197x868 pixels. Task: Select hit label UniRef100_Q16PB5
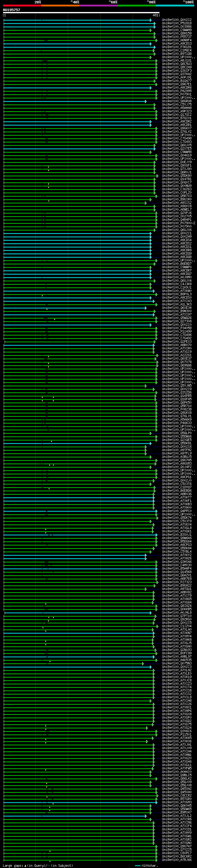(x=177, y=396)
